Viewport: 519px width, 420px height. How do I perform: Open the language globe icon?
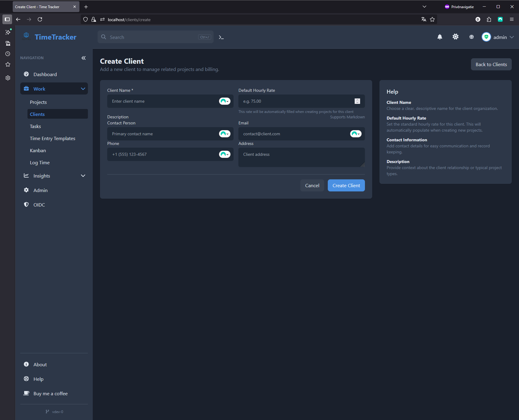point(471,37)
